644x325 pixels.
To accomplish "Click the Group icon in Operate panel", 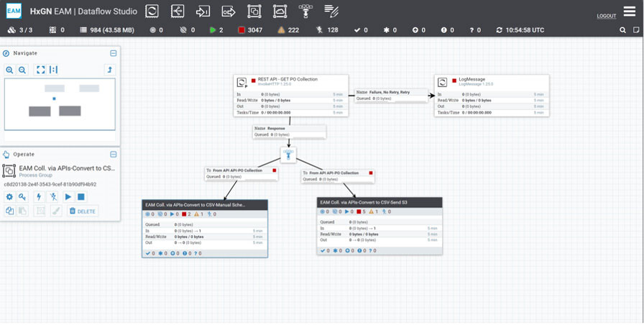I will (40, 211).
